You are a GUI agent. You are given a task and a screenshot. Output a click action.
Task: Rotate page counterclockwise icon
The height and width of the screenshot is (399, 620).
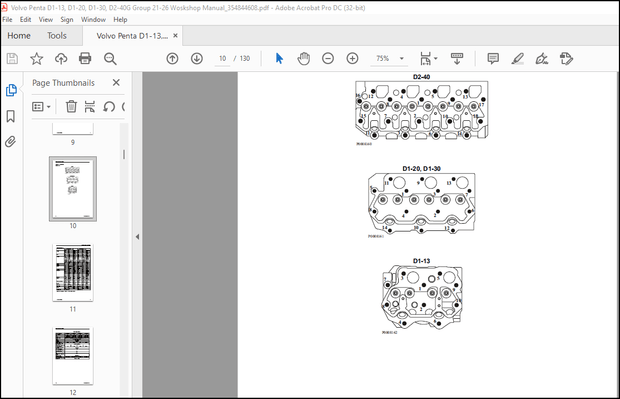pos(109,107)
